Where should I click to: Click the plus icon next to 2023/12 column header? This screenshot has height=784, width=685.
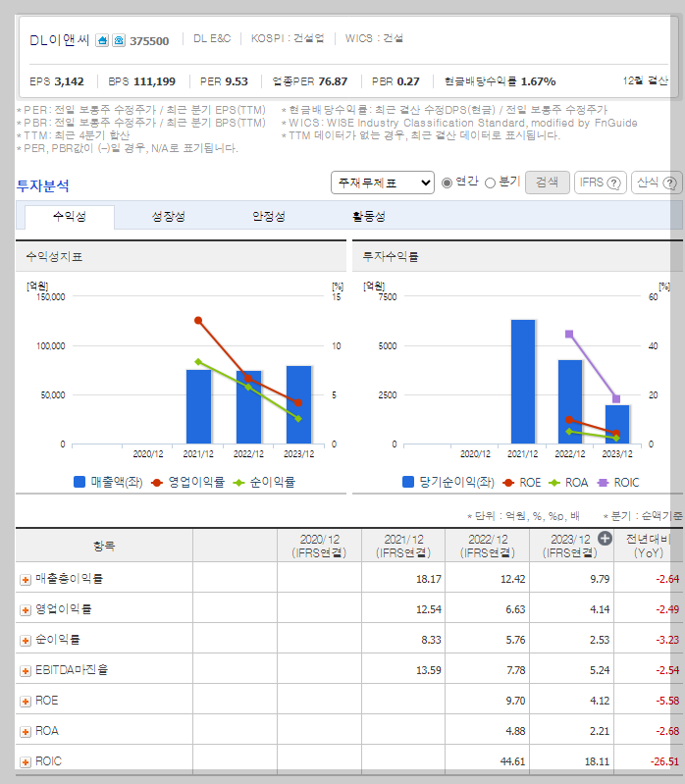(x=605, y=539)
